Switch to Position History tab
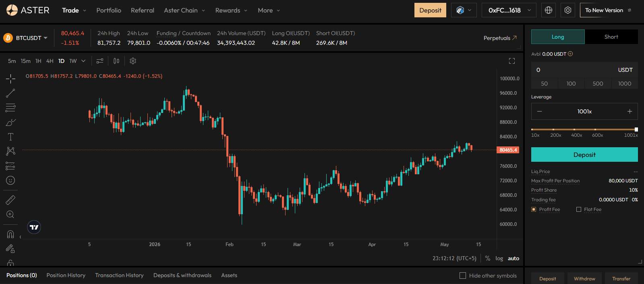644x284 pixels. pos(66,276)
